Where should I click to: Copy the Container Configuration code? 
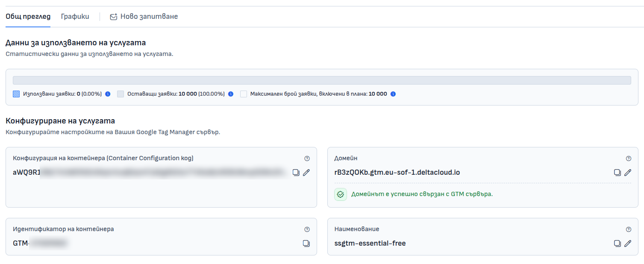point(296,173)
